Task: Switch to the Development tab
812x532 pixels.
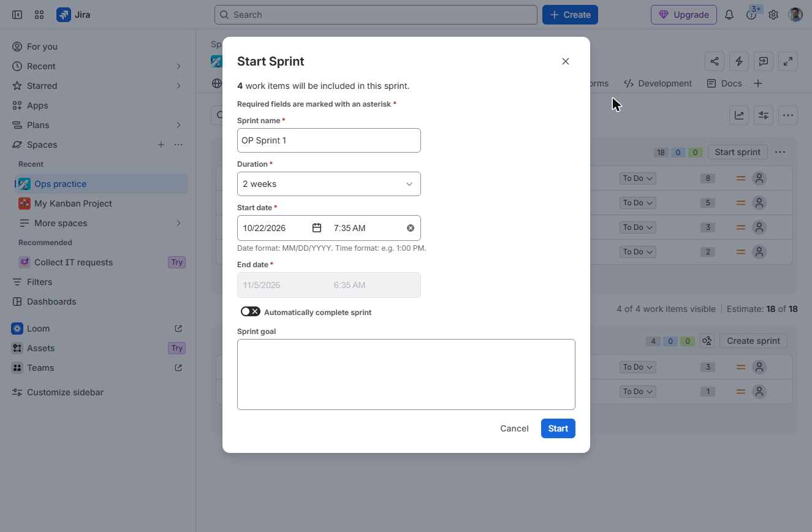Action: [x=658, y=83]
